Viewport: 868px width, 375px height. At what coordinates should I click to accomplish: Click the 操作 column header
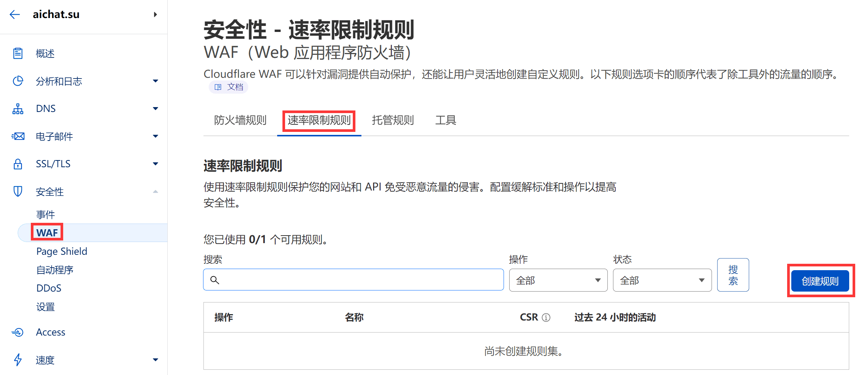(x=224, y=318)
